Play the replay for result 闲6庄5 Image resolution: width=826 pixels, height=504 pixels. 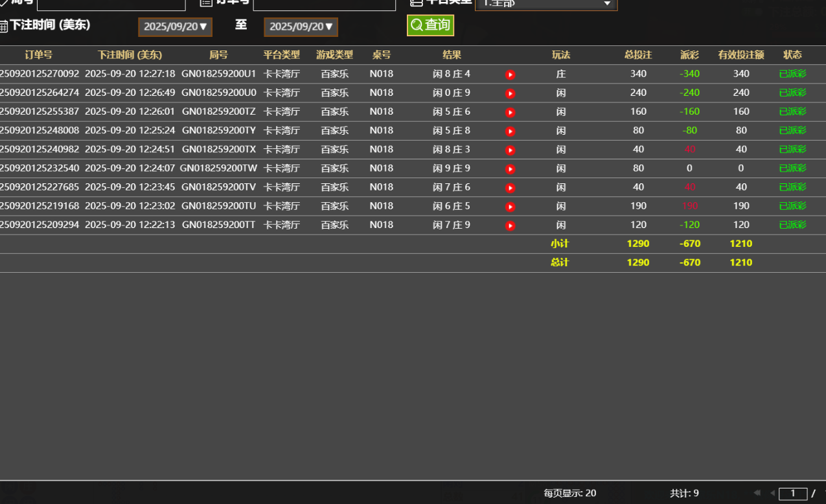coord(510,206)
